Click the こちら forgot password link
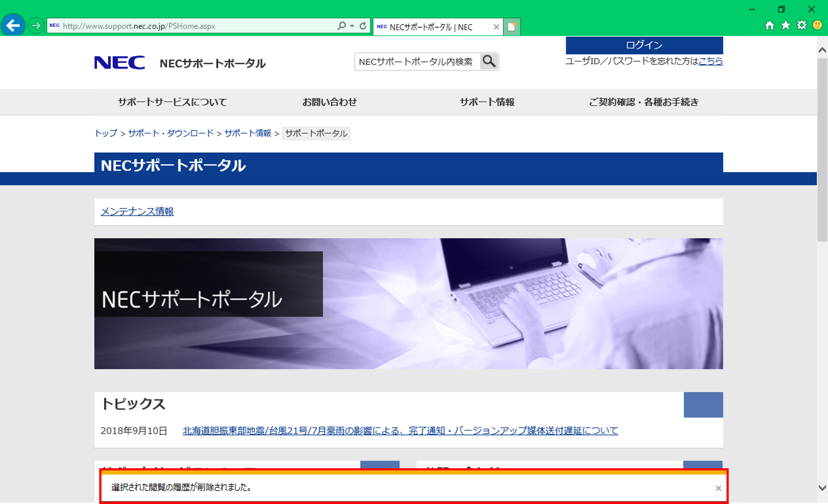This screenshot has width=828, height=504. point(710,61)
